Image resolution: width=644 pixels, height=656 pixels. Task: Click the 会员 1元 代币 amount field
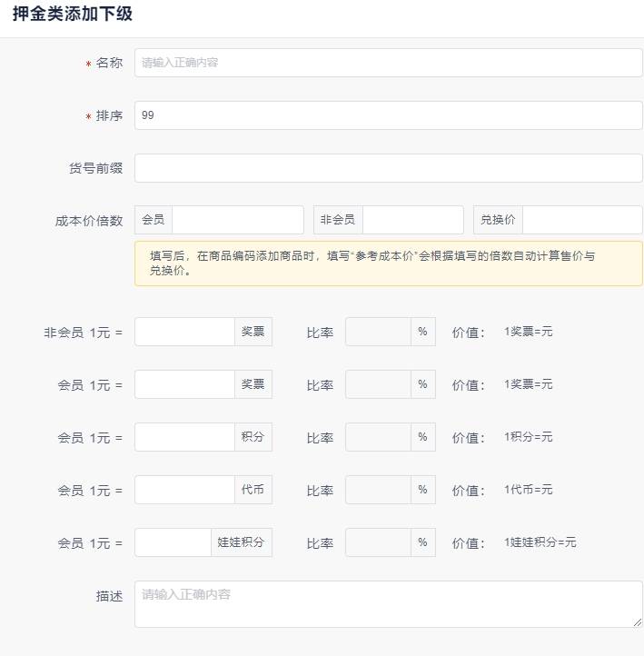184,491
